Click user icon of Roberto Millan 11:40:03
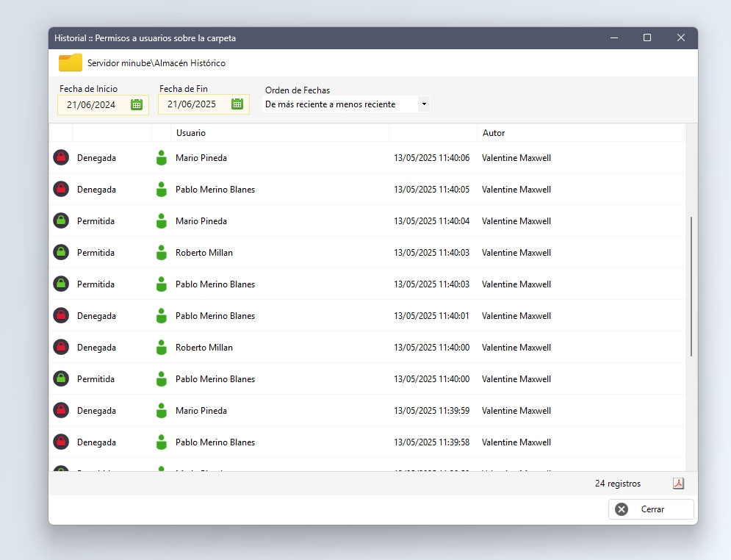The height and width of the screenshot is (560, 731). 162,252
